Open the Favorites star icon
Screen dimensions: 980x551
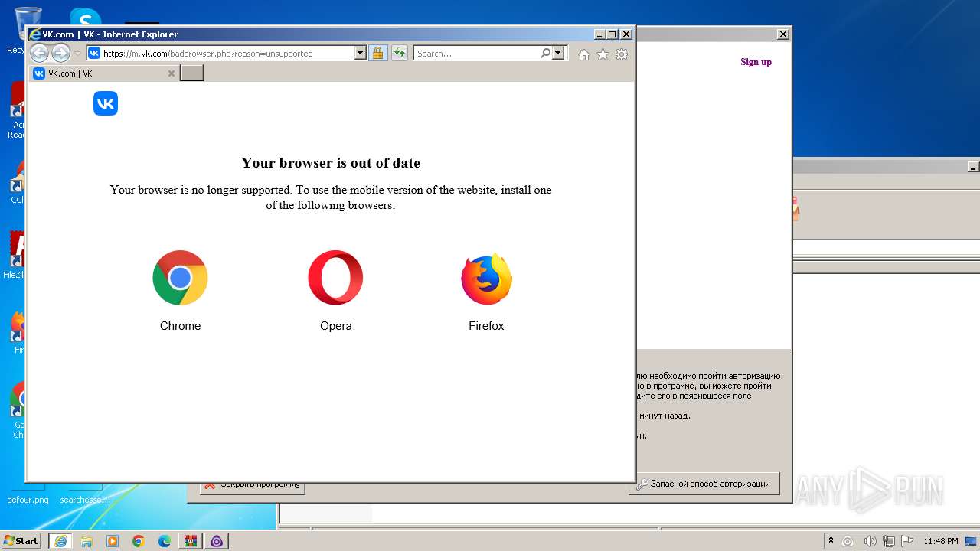pos(603,54)
